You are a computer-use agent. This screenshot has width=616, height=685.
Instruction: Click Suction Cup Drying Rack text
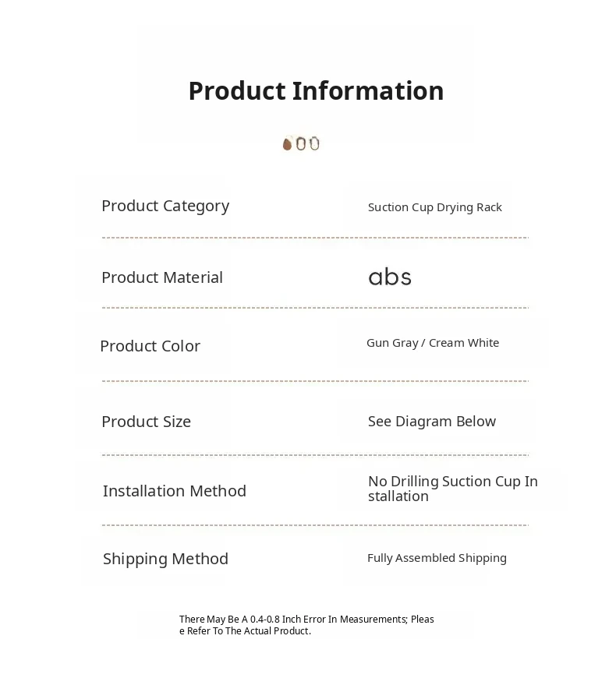point(434,207)
